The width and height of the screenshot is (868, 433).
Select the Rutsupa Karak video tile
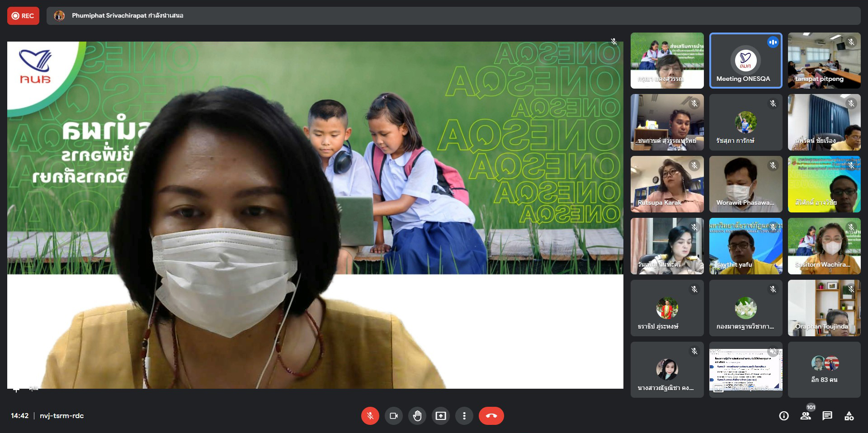click(667, 184)
